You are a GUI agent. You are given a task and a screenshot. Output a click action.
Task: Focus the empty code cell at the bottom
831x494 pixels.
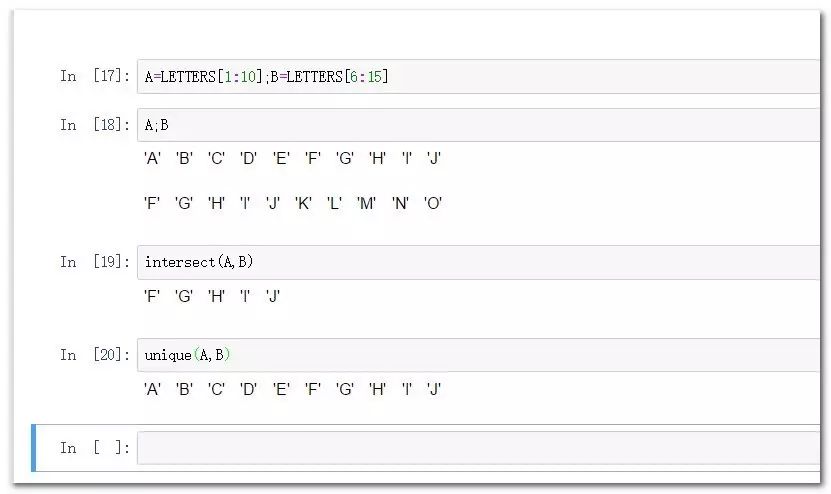pos(479,448)
